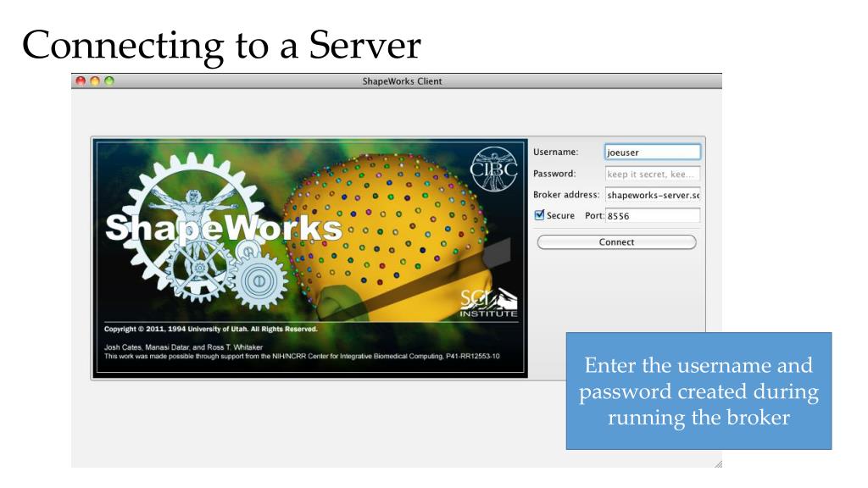The width and height of the screenshot is (868, 488).
Task: Click the Connect button
Action: pyautogui.click(x=617, y=241)
